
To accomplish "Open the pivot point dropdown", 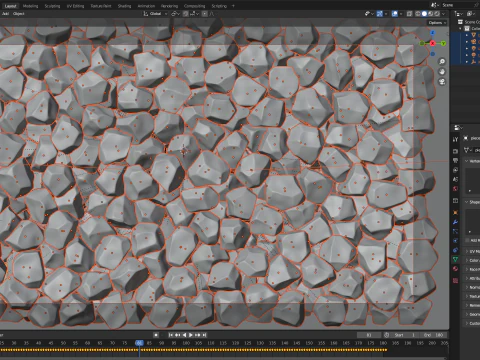I will coord(176,14).
